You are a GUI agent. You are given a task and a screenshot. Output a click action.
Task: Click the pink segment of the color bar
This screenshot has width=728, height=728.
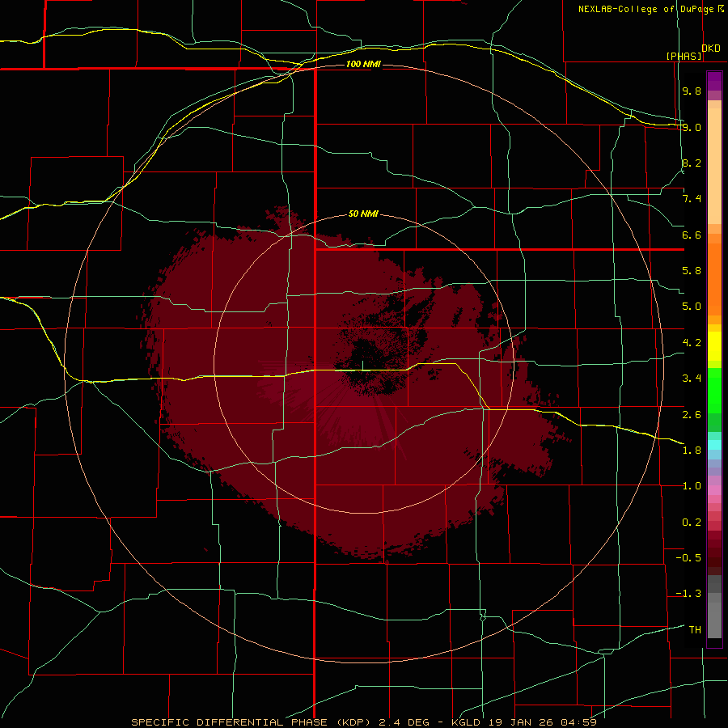714,490
